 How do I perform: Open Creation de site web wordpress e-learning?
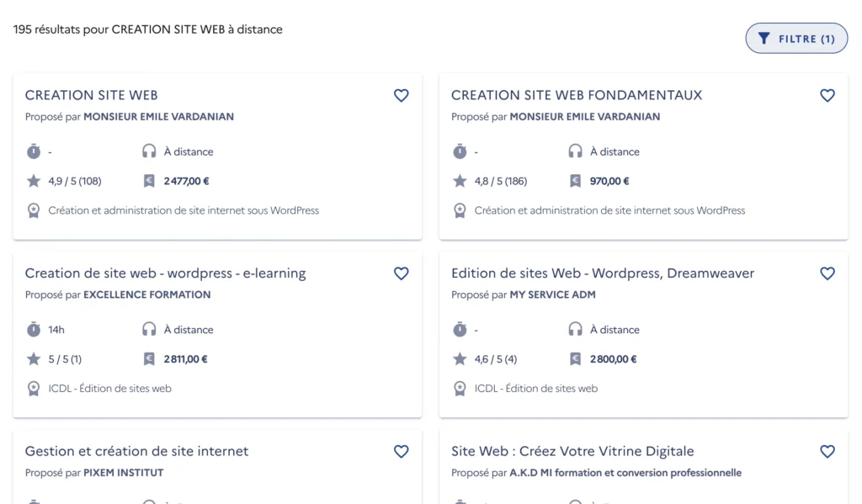tap(166, 273)
